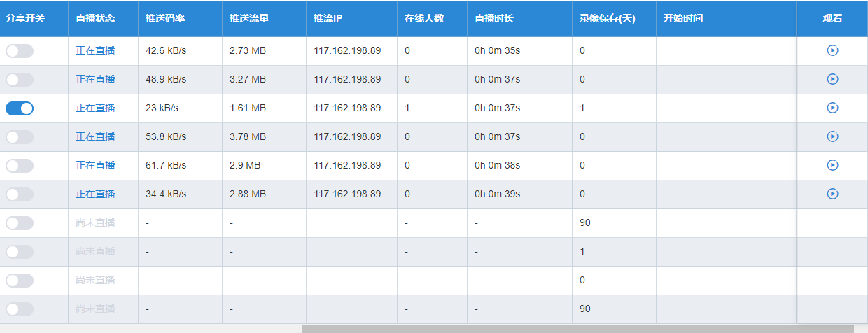
Task: Open 正在直播 link for 42.6 kB/s row
Action: tap(95, 50)
